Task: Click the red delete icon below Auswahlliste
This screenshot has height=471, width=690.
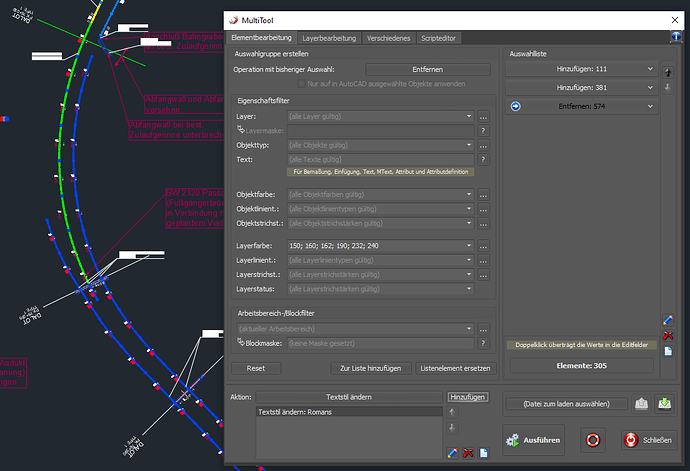Action: point(668,335)
